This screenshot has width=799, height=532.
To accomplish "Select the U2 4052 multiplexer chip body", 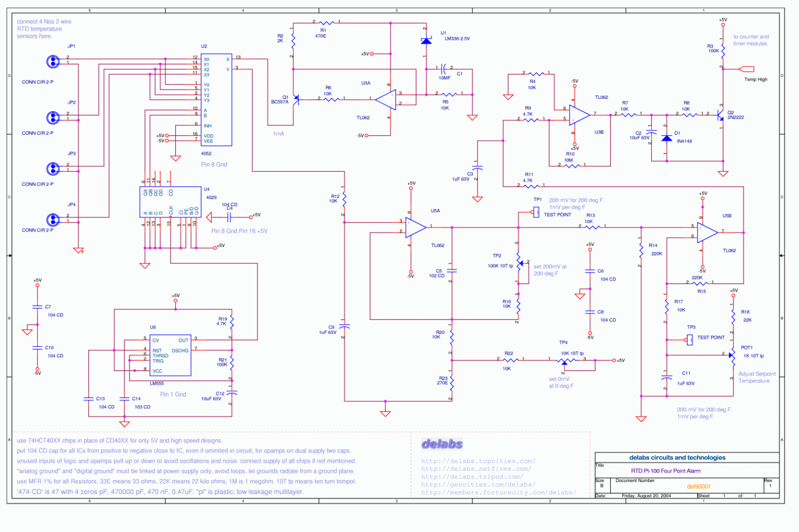I will (x=216, y=100).
